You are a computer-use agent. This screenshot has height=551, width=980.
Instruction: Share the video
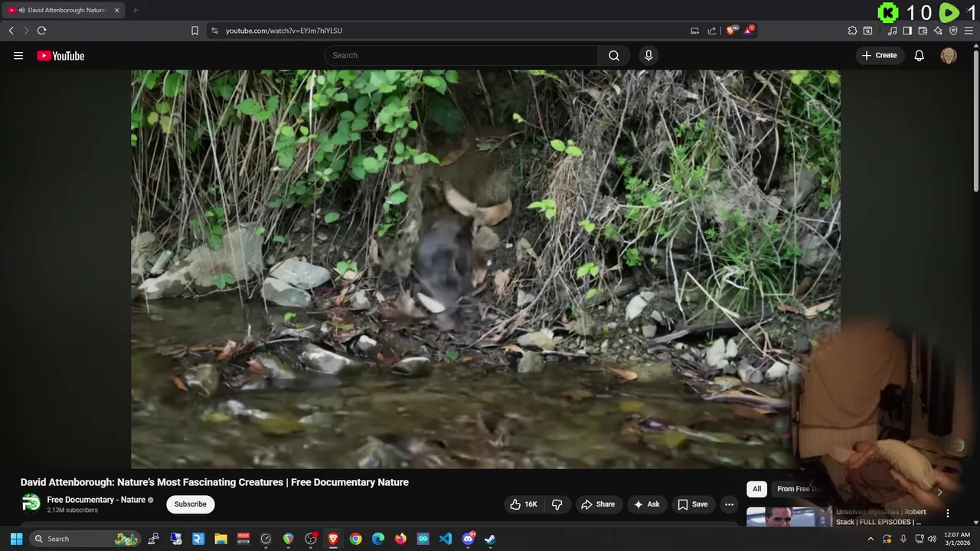[x=597, y=504]
